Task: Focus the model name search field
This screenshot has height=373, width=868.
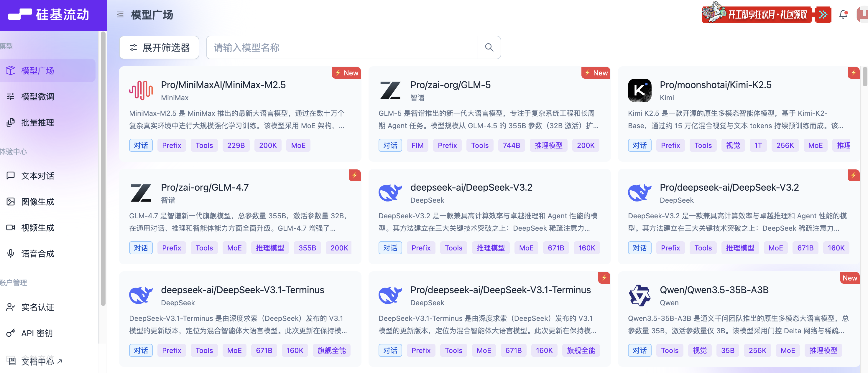Action: 342,47
